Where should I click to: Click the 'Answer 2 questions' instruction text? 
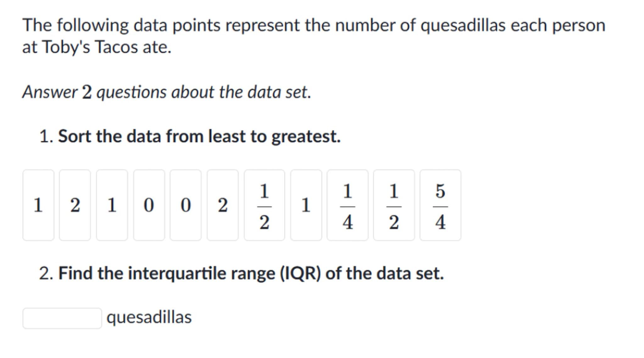[167, 92]
